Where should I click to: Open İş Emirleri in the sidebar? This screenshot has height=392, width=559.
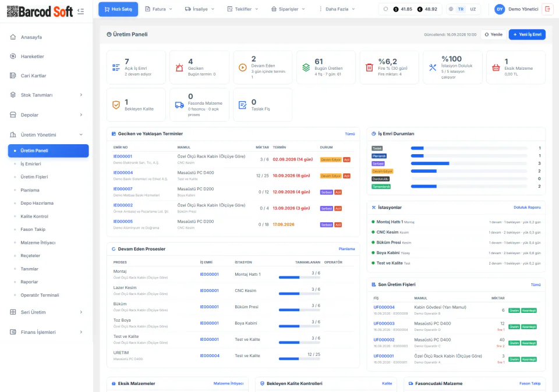tap(31, 164)
